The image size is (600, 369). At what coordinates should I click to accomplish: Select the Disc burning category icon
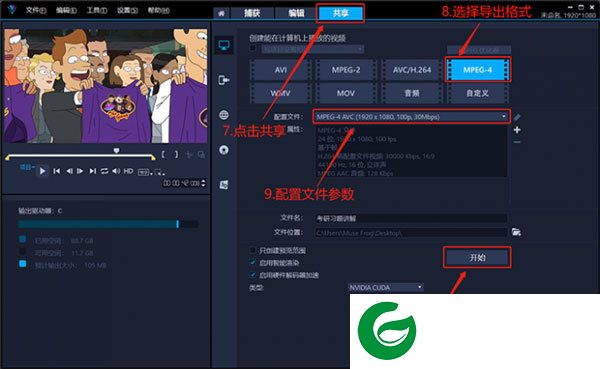[x=224, y=150]
